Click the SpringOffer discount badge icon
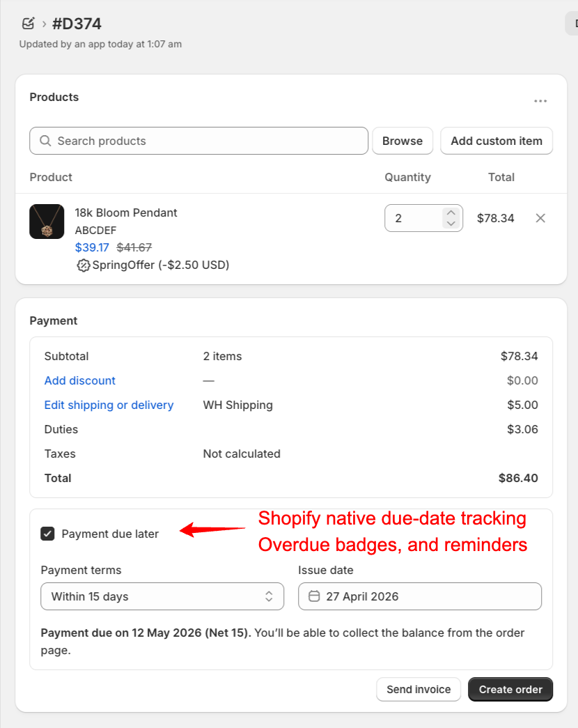The height and width of the screenshot is (728, 578). click(x=83, y=265)
